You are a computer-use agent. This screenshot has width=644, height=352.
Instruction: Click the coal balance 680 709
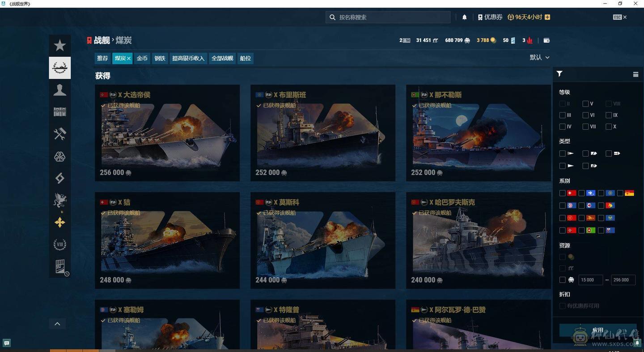click(x=458, y=40)
